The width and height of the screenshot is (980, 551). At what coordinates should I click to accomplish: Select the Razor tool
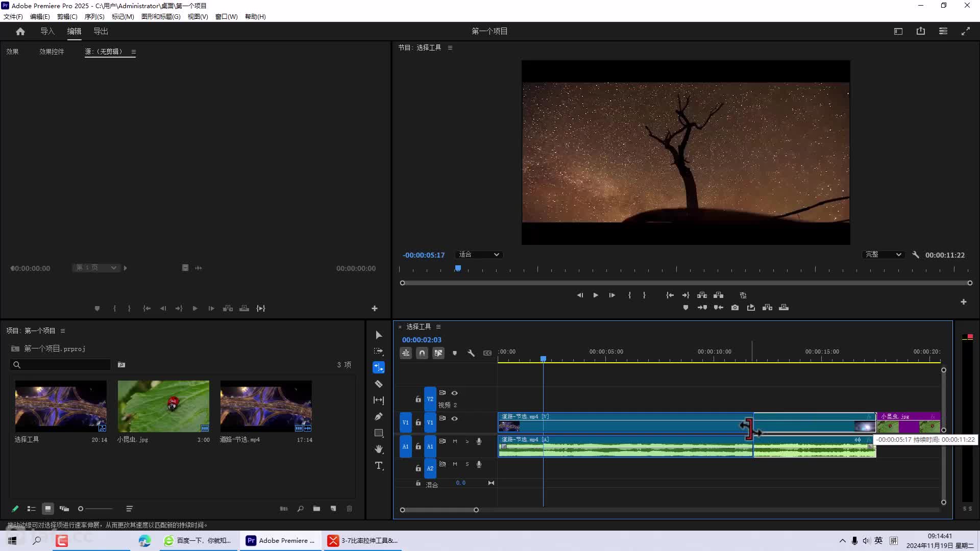pos(379,384)
